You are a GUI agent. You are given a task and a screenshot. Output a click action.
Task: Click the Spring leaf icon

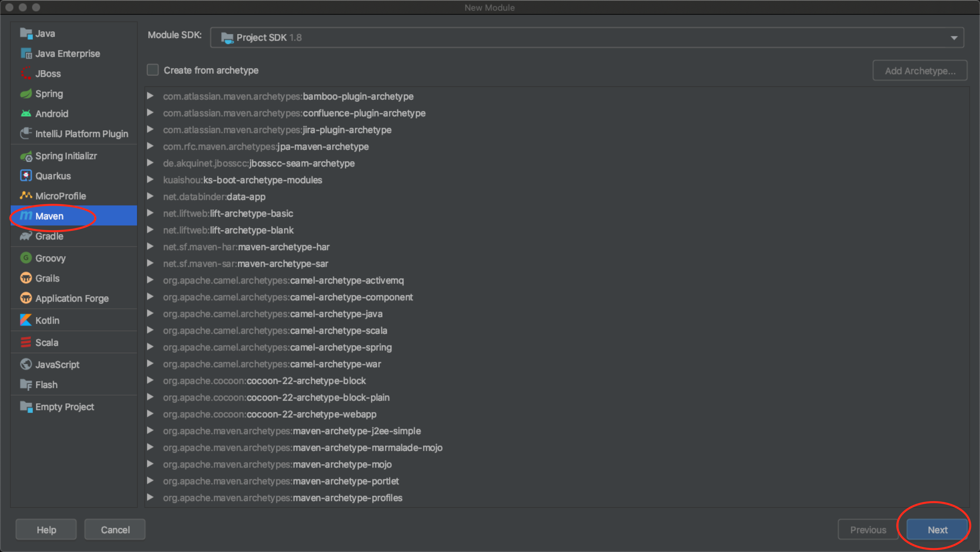coord(25,94)
